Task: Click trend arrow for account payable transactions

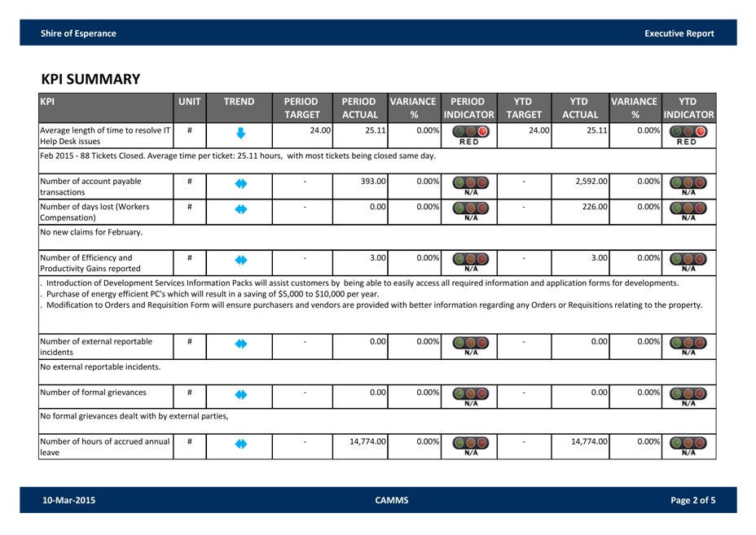Action: coord(240,184)
